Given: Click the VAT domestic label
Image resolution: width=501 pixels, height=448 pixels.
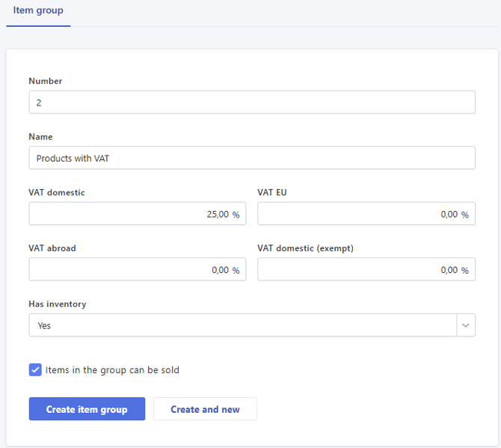Looking at the screenshot, I should pos(57,192).
